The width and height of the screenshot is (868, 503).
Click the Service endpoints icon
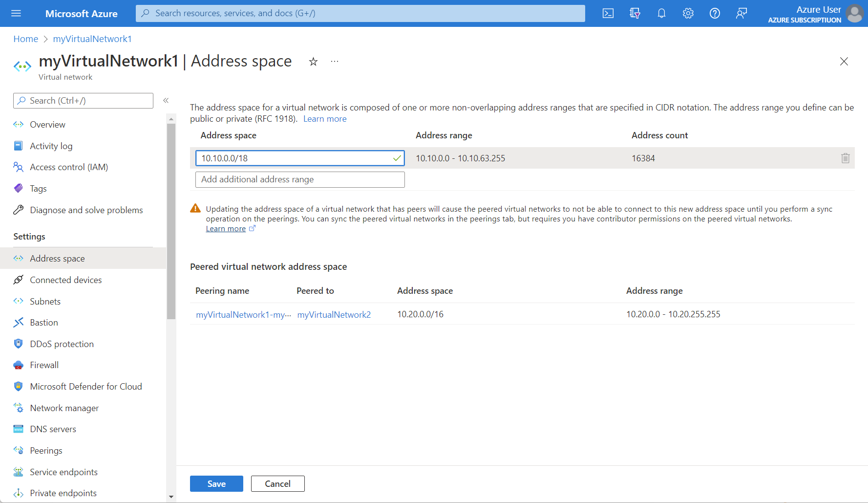pyautogui.click(x=19, y=472)
